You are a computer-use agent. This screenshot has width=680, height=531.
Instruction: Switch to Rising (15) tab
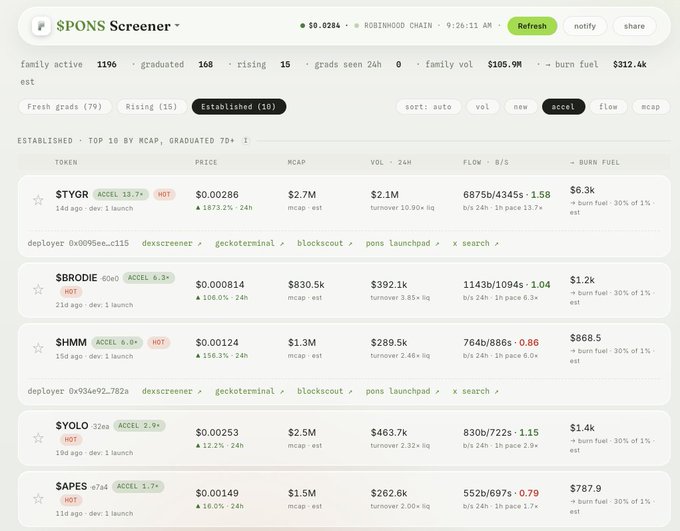[151, 107]
